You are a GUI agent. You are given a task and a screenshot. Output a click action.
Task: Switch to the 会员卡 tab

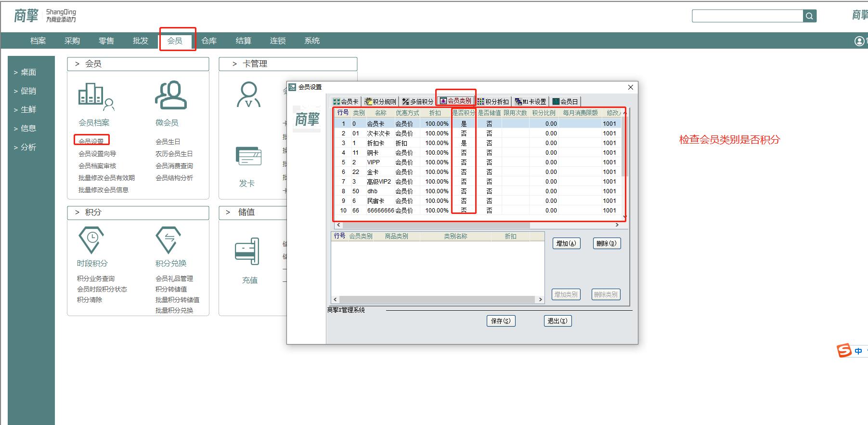pyautogui.click(x=346, y=102)
